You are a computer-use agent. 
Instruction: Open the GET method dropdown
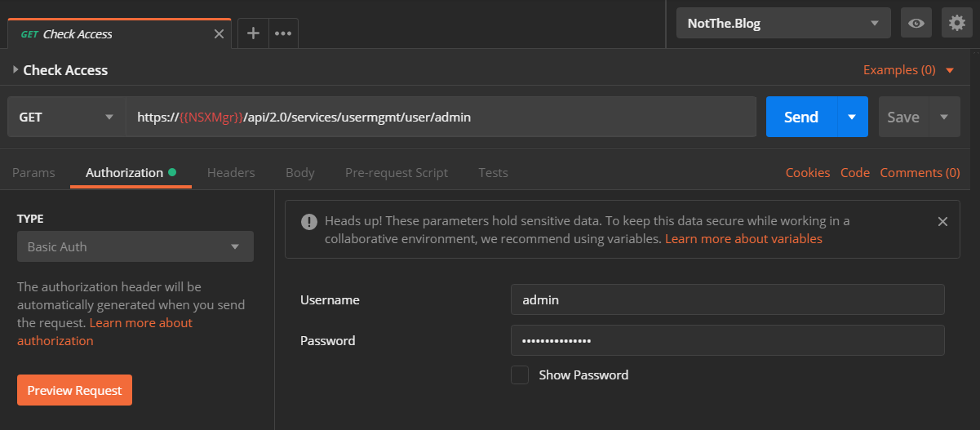[66, 117]
